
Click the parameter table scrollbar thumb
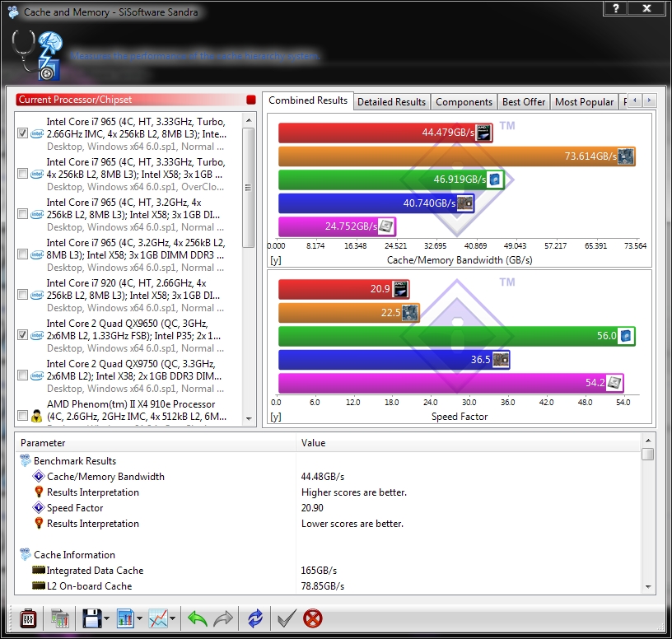point(648,454)
